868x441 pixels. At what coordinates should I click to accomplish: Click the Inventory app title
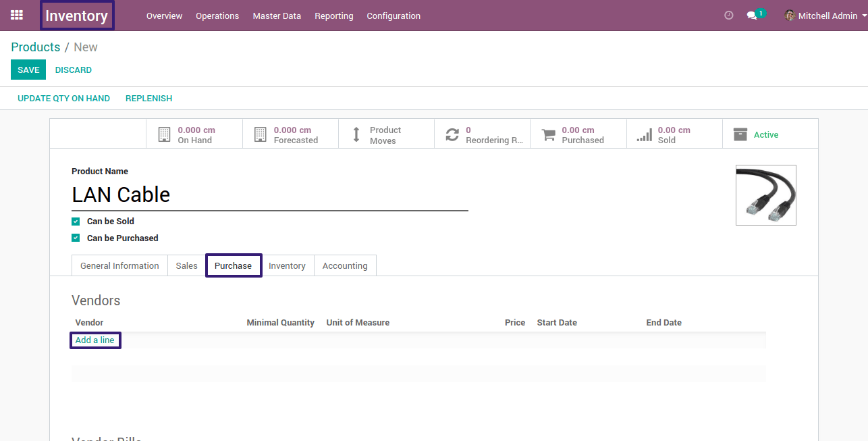(x=76, y=16)
